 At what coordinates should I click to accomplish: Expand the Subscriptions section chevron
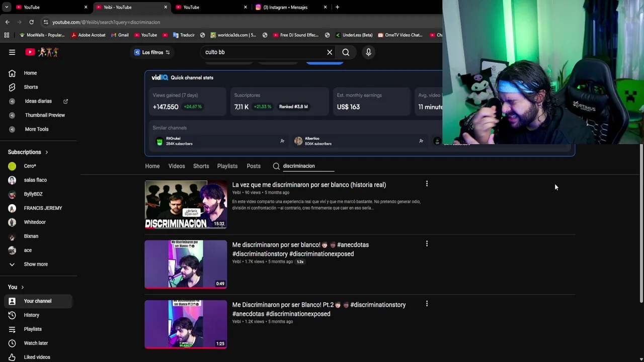tap(47, 152)
